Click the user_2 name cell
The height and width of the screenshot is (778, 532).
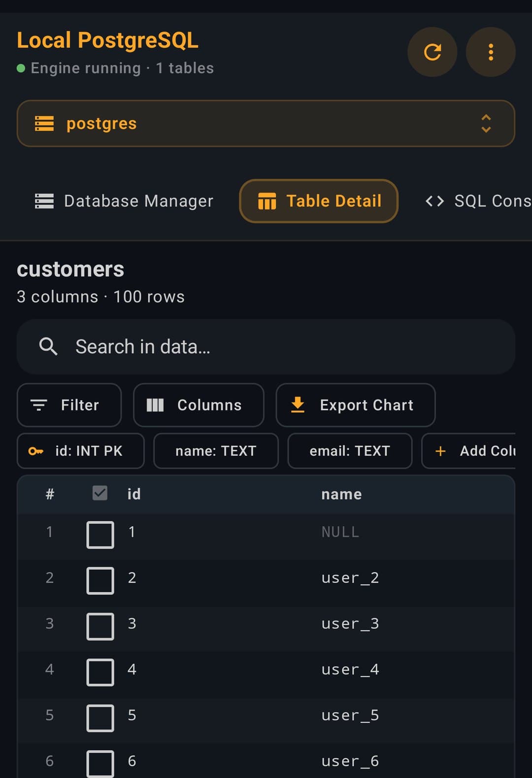pyautogui.click(x=350, y=577)
